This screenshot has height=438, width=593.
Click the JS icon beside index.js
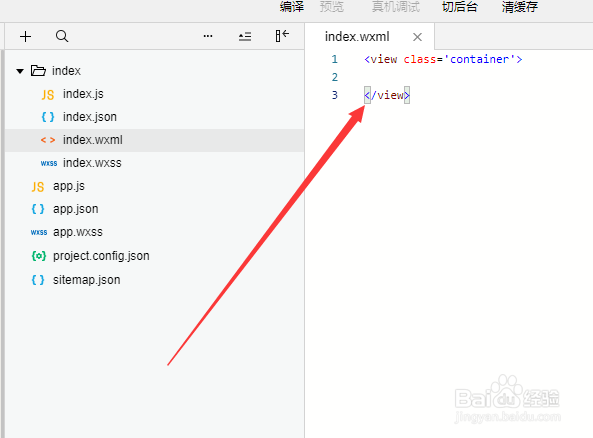[x=48, y=95]
